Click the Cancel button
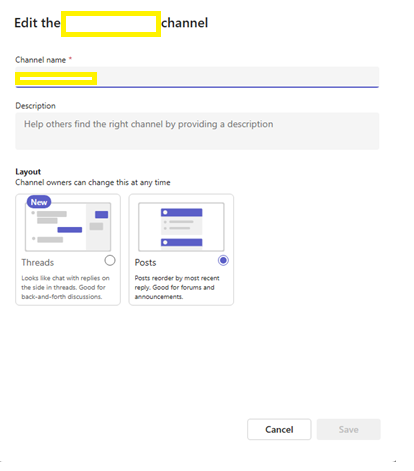Screen dimensions: 414x471 point(279,429)
